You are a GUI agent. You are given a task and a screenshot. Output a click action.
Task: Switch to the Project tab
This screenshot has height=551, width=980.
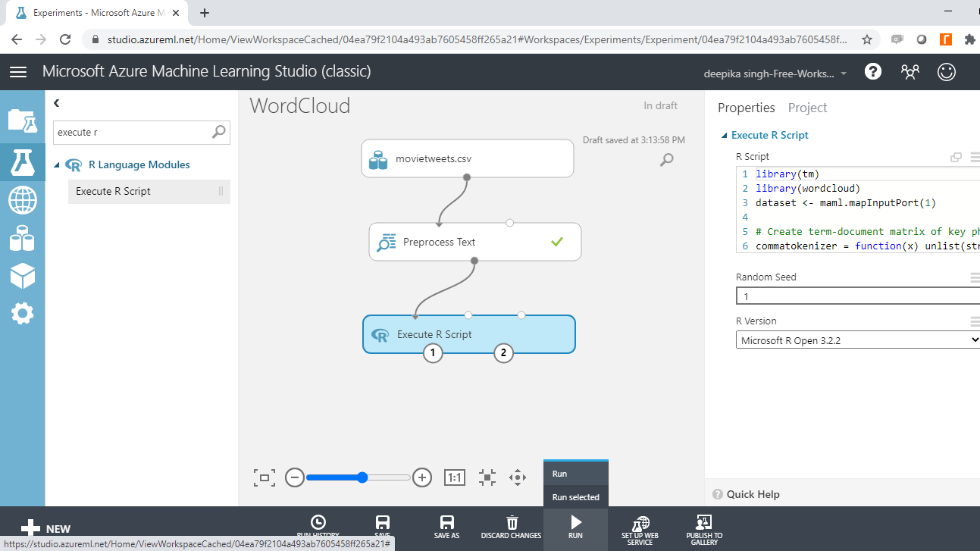click(807, 108)
